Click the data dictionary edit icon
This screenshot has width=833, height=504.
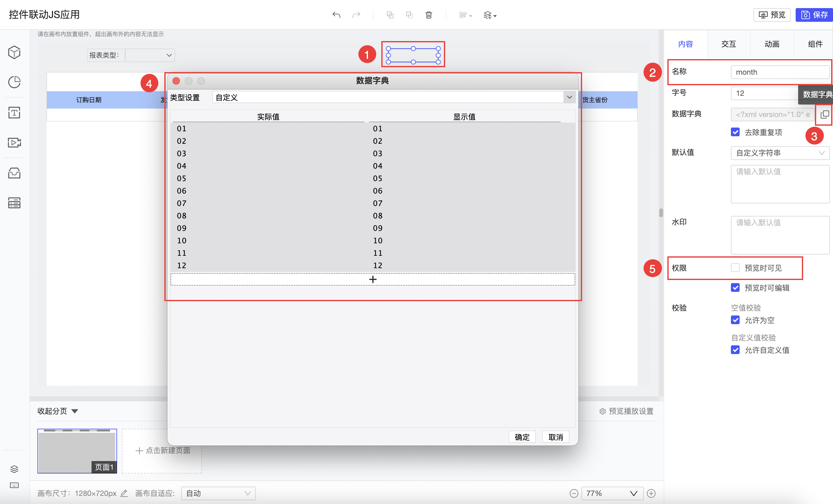click(x=824, y=114)
